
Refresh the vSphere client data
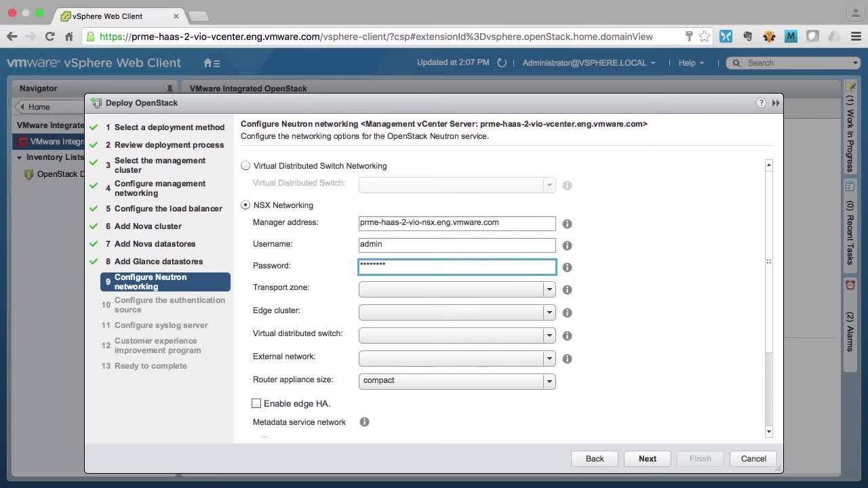[x=502, y=63]
